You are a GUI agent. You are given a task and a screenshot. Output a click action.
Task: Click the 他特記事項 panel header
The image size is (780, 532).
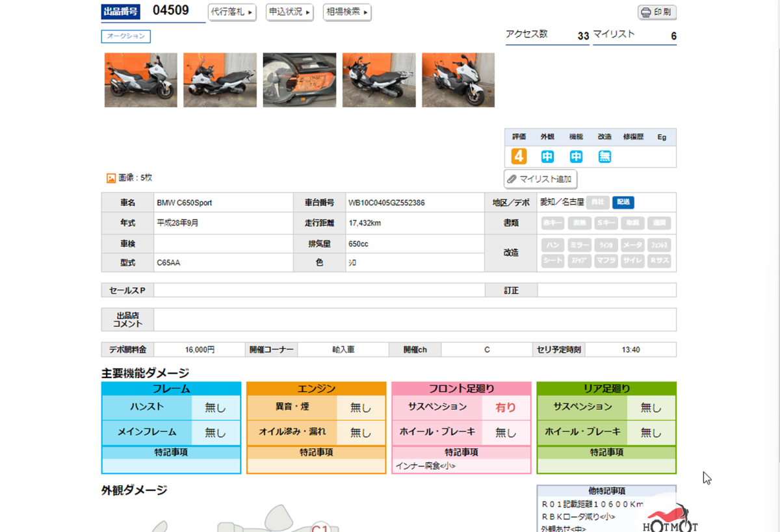click(606, 491)
